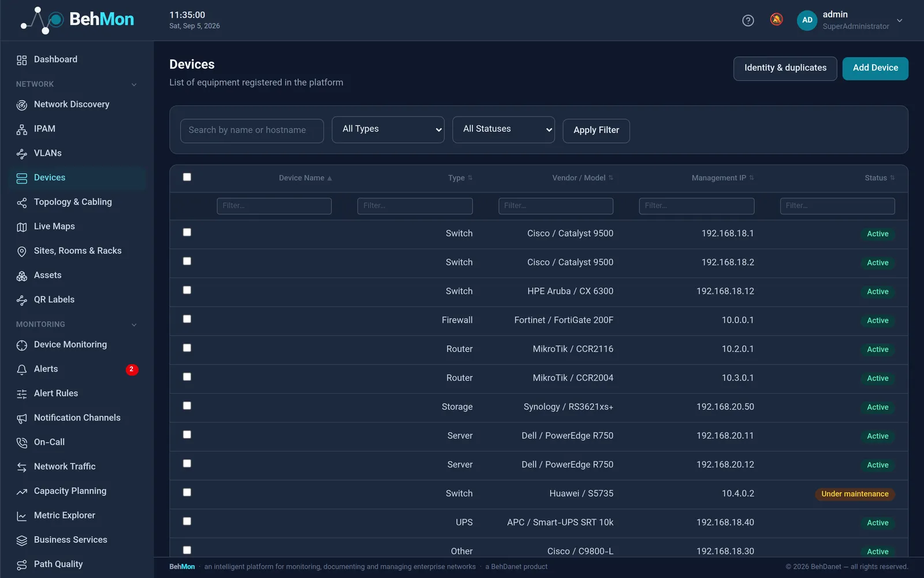Select the FortiGate 200F row checkbox
The height and width of the screenshot is (578, 924).
coord(187,319)
